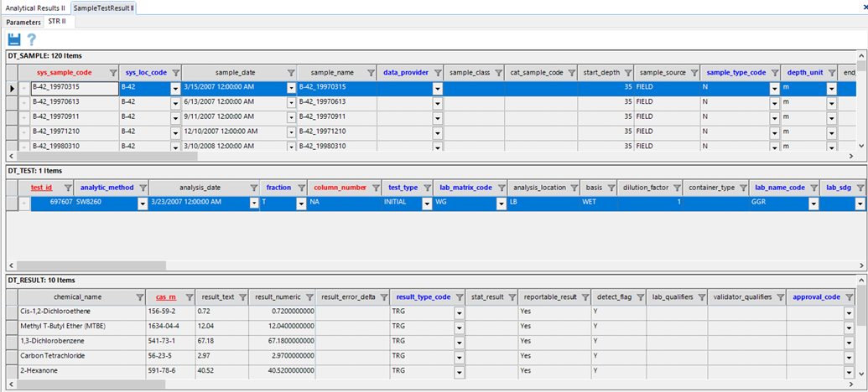
Task: Open help with the question mark icon
Action: pos(32,39)
